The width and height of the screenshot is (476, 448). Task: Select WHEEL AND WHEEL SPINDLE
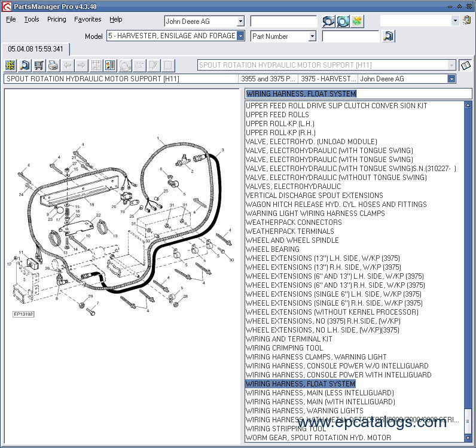292,240
